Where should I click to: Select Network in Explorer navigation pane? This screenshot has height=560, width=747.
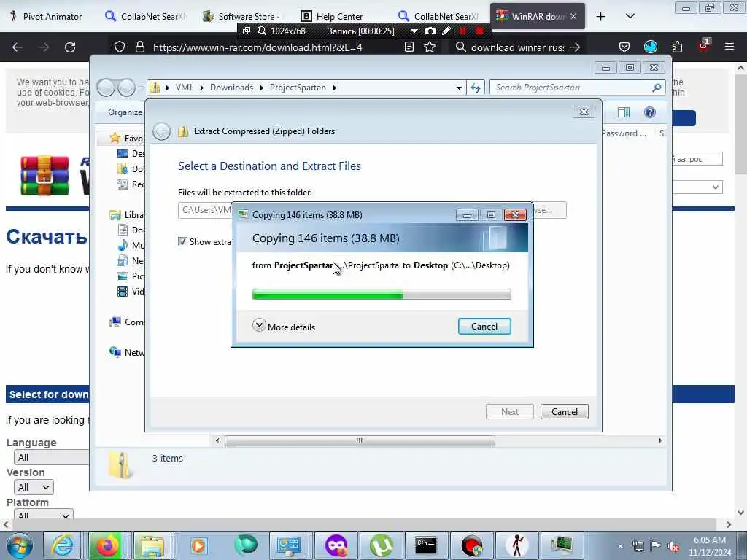click(x=127, y=352)
